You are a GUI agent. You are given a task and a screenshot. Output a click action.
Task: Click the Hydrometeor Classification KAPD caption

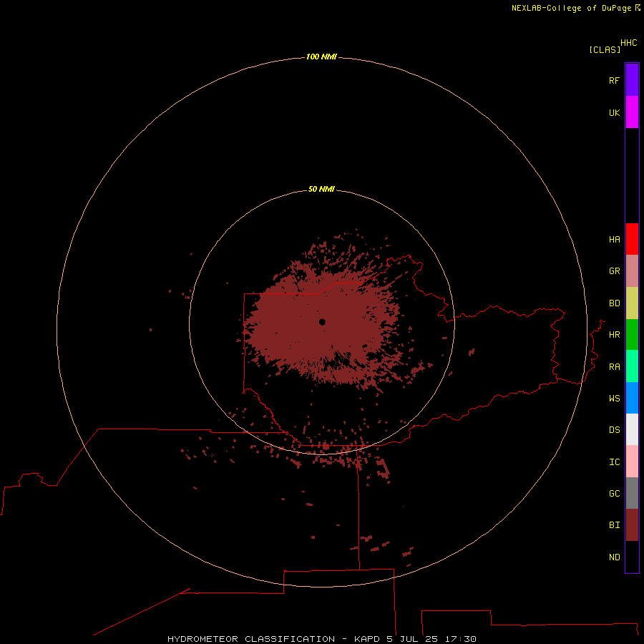[x=321, y=639]
